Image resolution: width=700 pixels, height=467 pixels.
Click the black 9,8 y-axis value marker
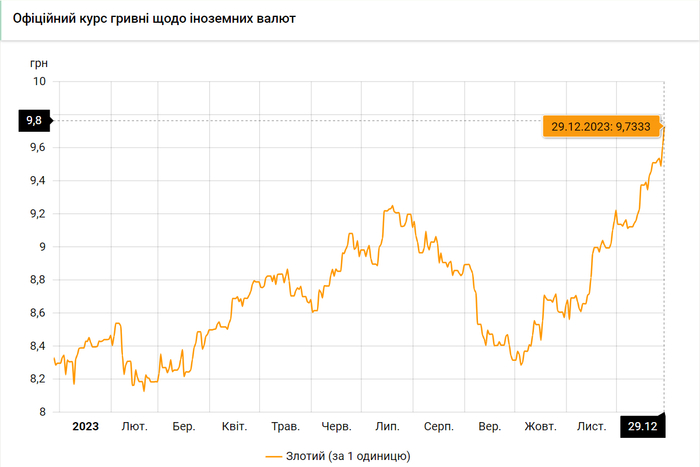point(33,121)
